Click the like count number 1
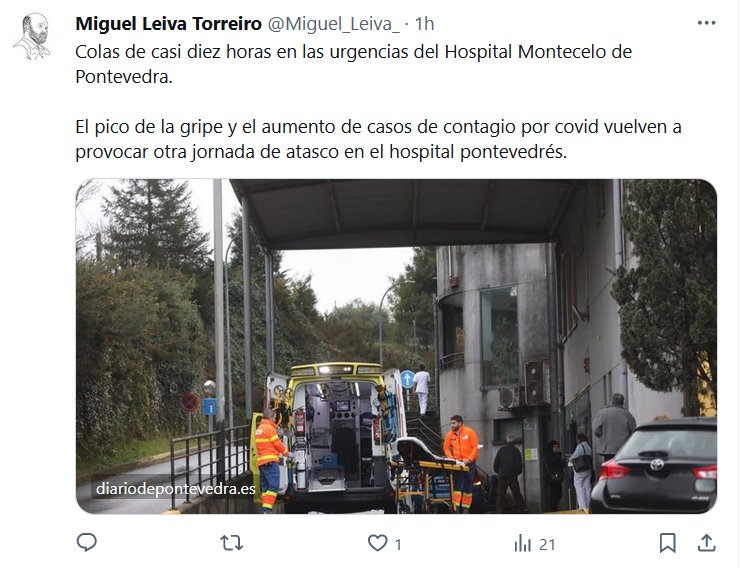 398,544
